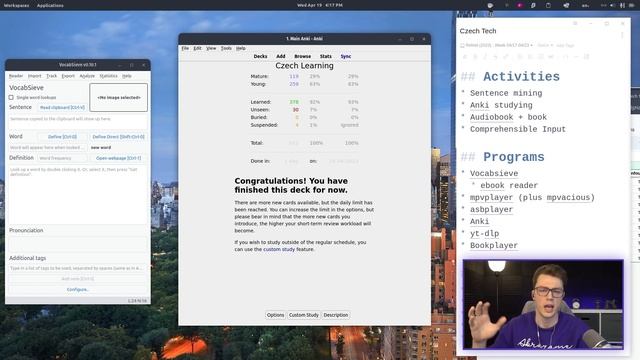Open the Status dropdown in the notes window
This screenshot has width=640, height=360.
pos(545,45)
